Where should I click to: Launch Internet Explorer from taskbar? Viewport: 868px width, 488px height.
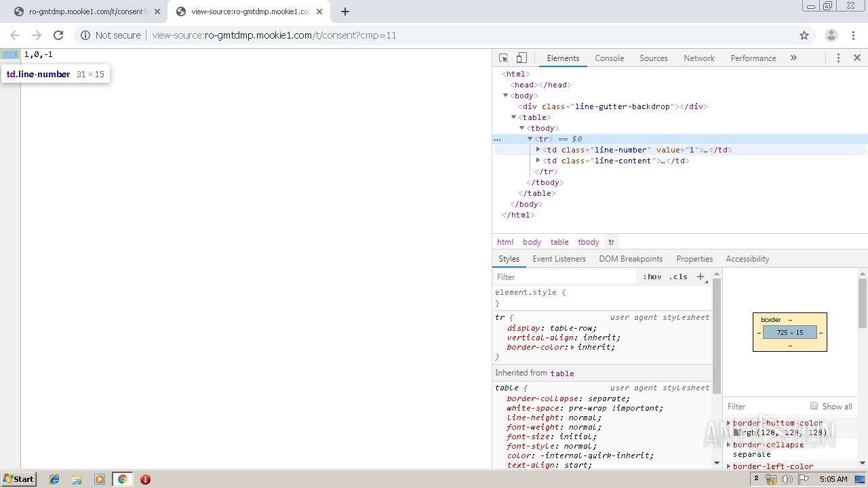point(54,479)
